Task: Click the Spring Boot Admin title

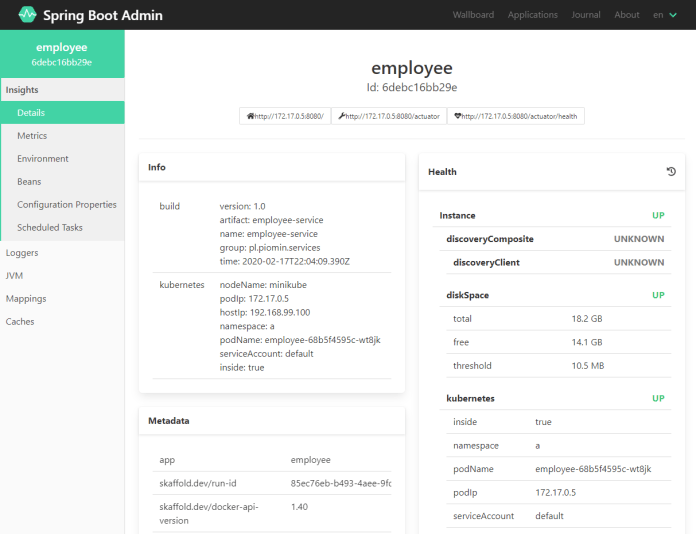Action: 103,15
